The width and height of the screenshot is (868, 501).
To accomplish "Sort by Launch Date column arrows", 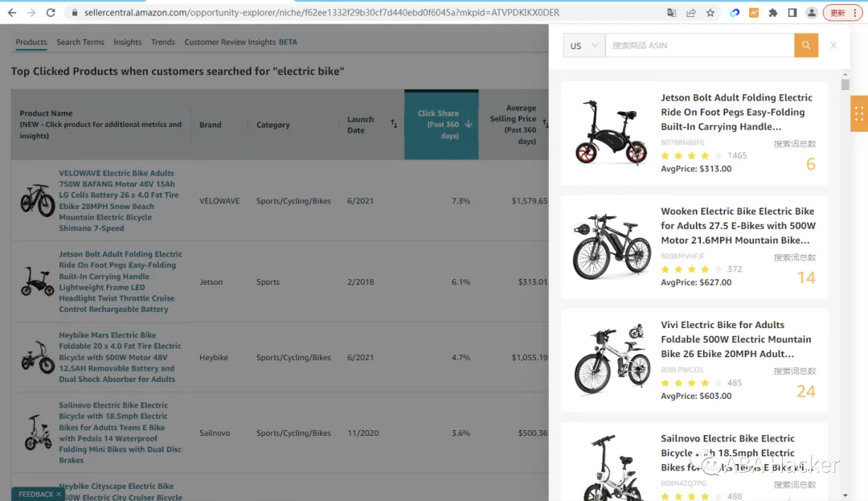I will [x=394, y=124].
